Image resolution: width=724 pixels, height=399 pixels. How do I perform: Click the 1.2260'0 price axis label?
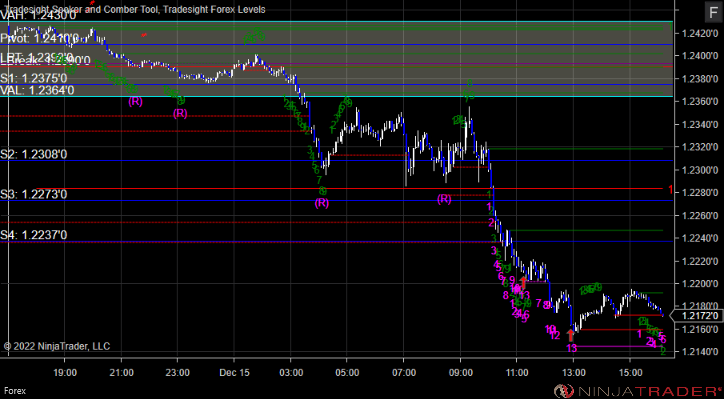700,215
